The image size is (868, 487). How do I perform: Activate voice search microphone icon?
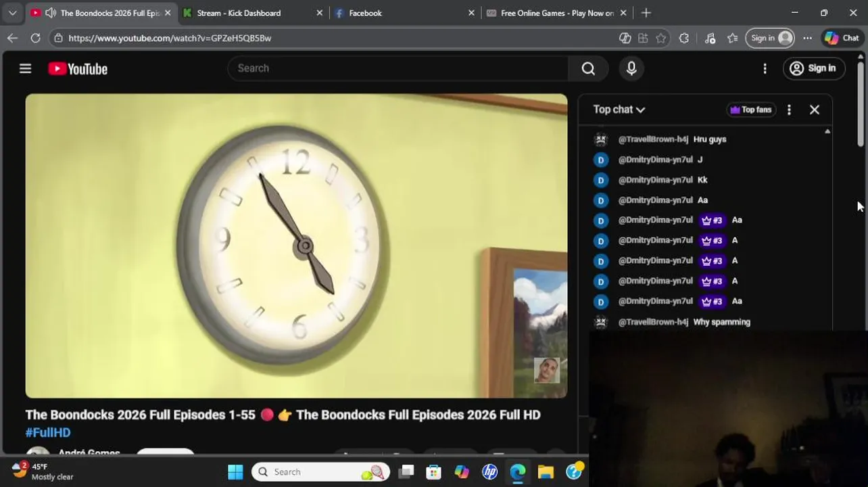click(631, 68)
